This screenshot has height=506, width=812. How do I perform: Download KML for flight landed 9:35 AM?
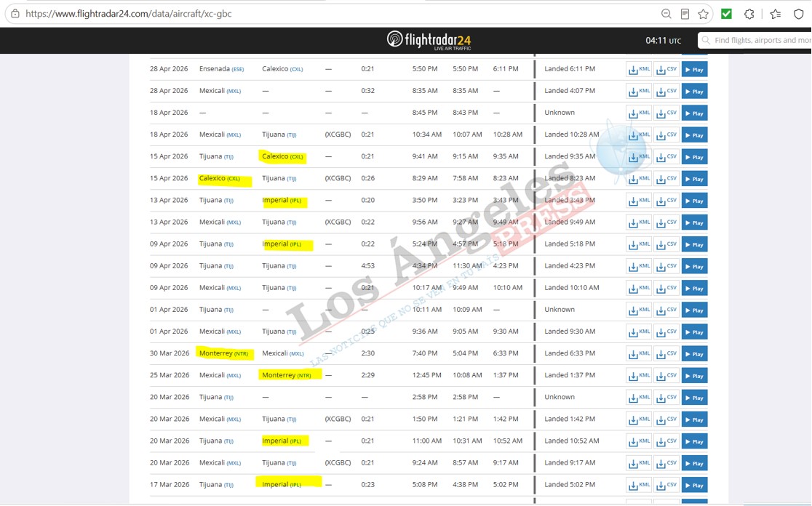[x=639, y=157]
